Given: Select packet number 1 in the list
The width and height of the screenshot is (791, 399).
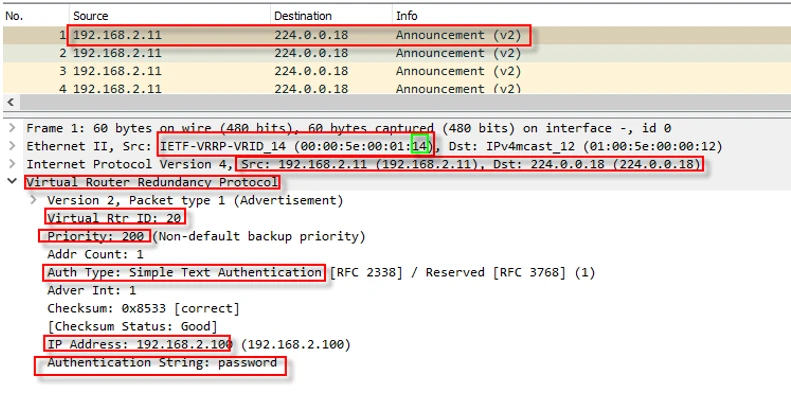Looking at the screenshot, I should (397, 35).
